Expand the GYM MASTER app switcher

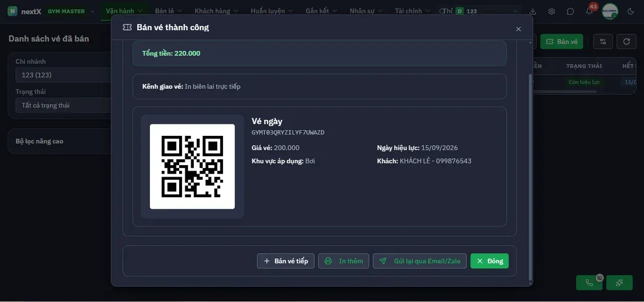[x=70, y=11]
